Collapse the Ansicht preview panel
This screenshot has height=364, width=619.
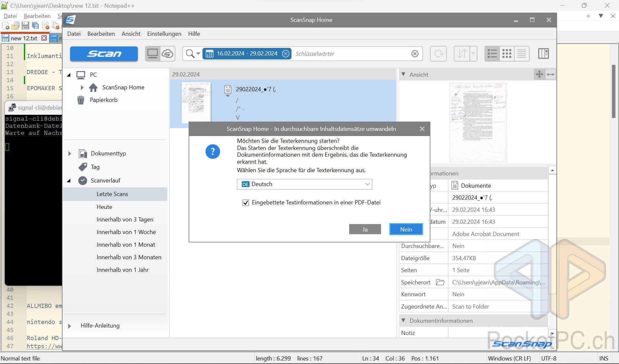[x=403, y=74]
